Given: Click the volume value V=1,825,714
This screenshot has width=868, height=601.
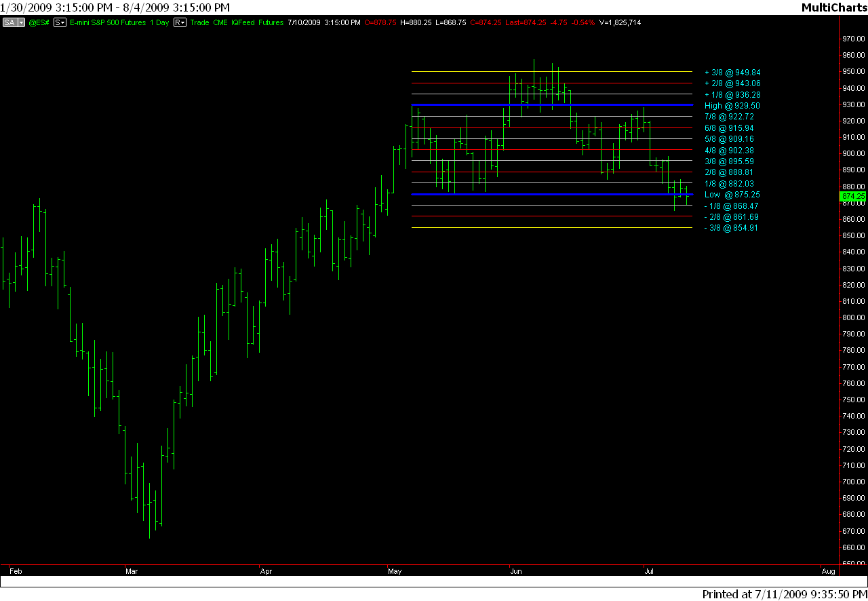Looking at the screenshot, I should click(x=620, y=22).
